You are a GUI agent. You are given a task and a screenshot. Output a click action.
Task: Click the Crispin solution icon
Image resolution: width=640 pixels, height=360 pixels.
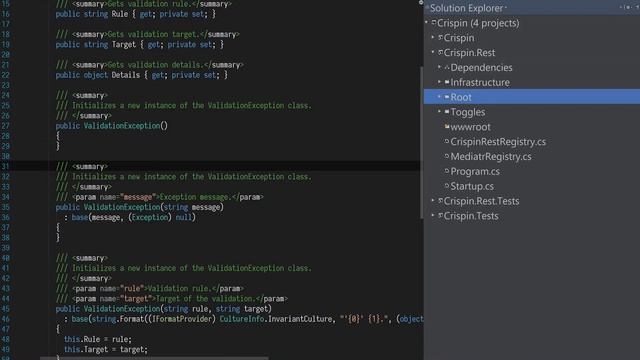point(434,23)
